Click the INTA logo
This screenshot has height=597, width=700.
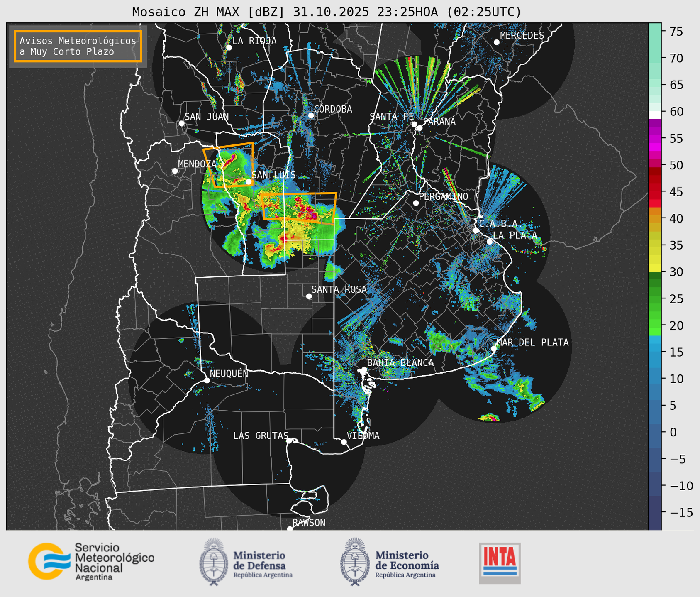[x=500, y=563]
